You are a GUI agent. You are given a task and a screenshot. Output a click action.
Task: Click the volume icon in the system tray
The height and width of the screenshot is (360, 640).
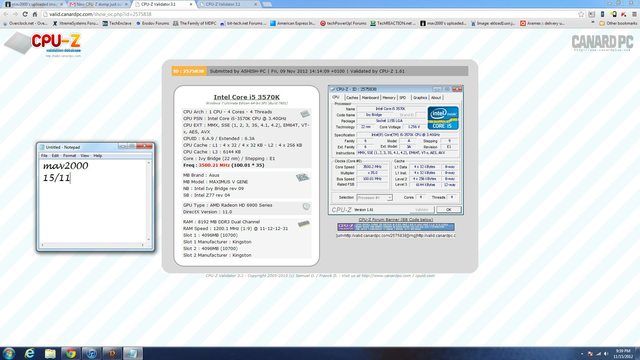click(606, 354)
